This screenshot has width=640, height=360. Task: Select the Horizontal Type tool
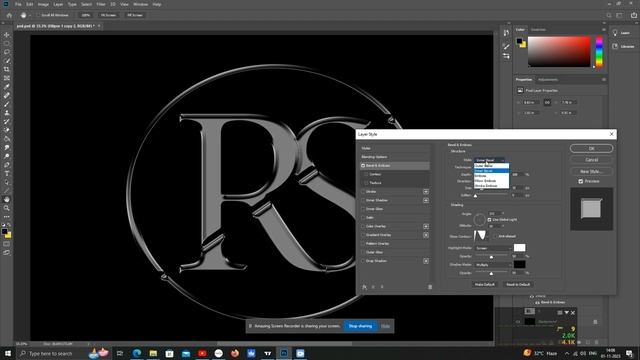coord(7,173)
